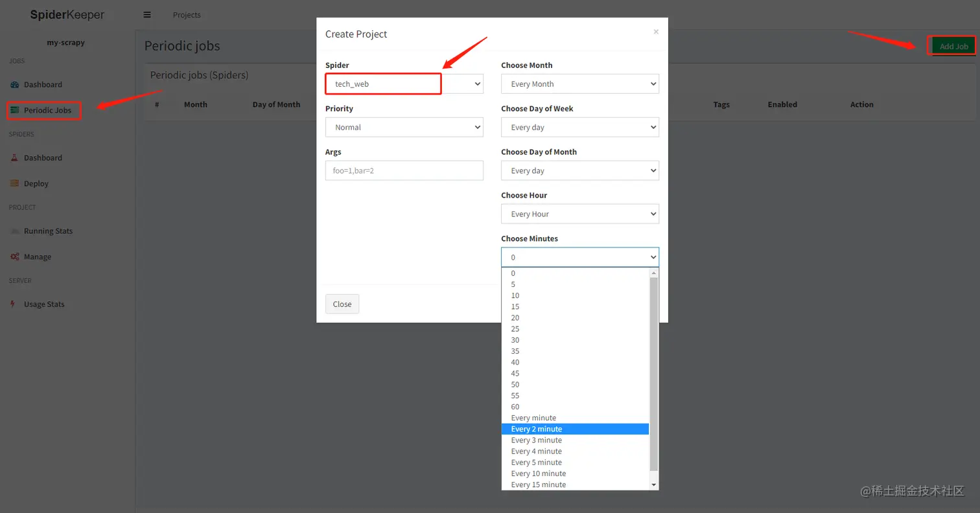Screen dimensions: 980x513
Task: Click the Jobs Dashboard gauge icon
Action: (14, 85)
